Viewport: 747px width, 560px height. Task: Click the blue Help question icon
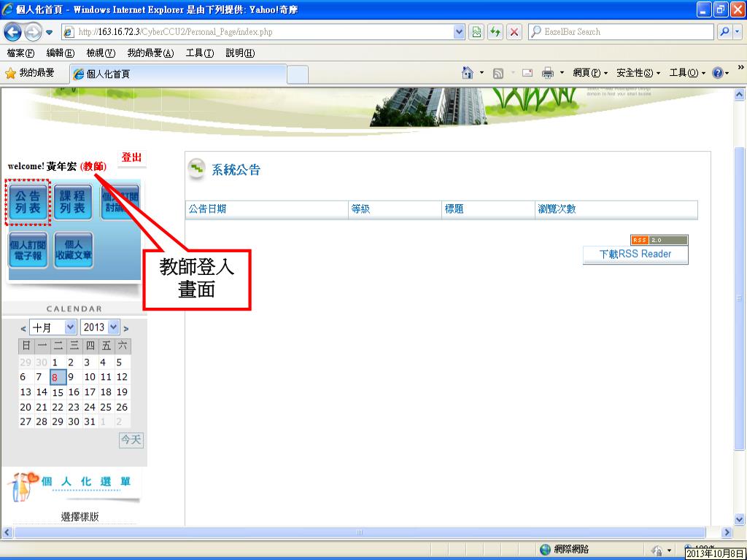pyautogui.click(x=718, y=73)
